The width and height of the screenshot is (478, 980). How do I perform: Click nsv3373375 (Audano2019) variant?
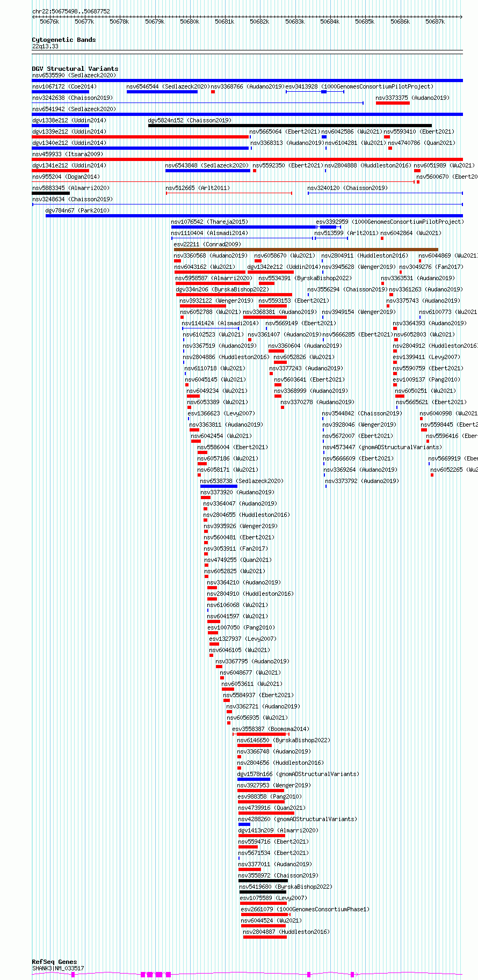(x=412, y=98)
